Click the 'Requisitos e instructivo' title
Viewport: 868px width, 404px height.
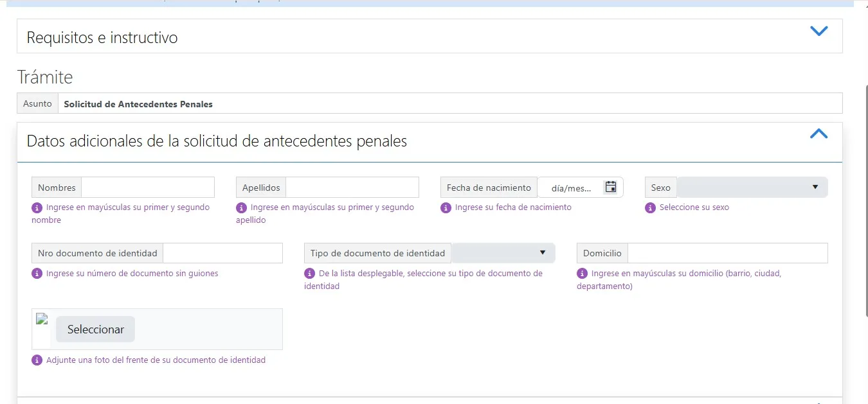point(102,37)
